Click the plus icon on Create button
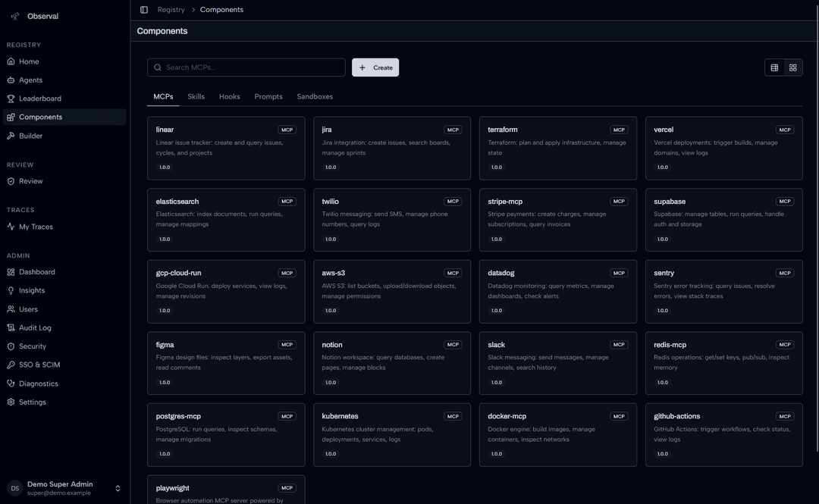 click(x=362, y=67)
